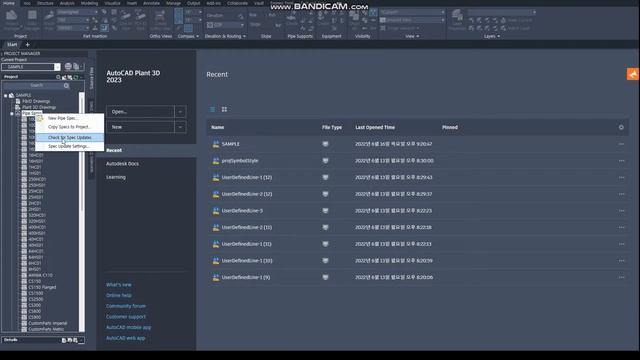Click the file icon of SAMPLE recent entry
Viewport: 640px width, 360px height.
click(216, 144)
